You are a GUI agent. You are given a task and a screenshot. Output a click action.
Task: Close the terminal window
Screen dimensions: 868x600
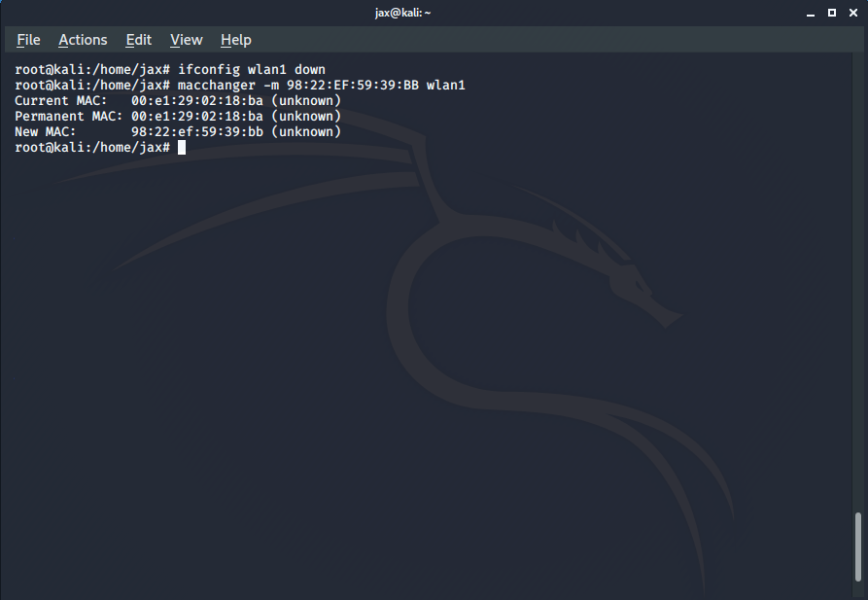(852, 13)
